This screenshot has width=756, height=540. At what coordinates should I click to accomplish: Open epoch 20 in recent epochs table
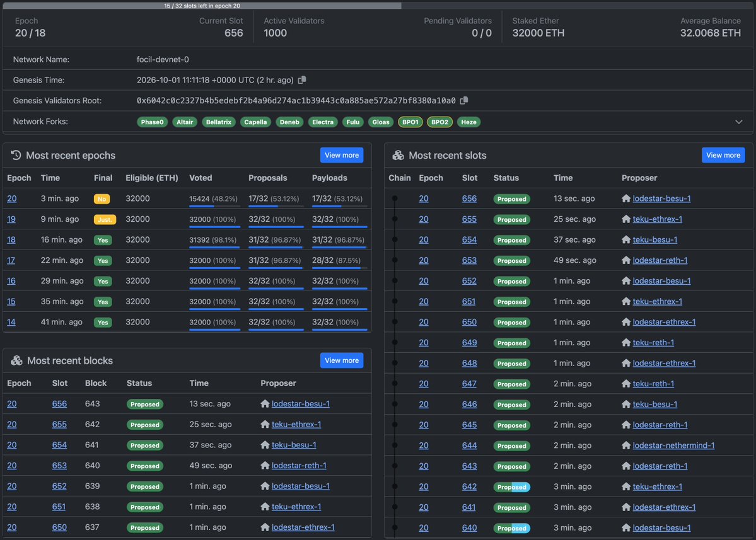[x=12, y=198]
